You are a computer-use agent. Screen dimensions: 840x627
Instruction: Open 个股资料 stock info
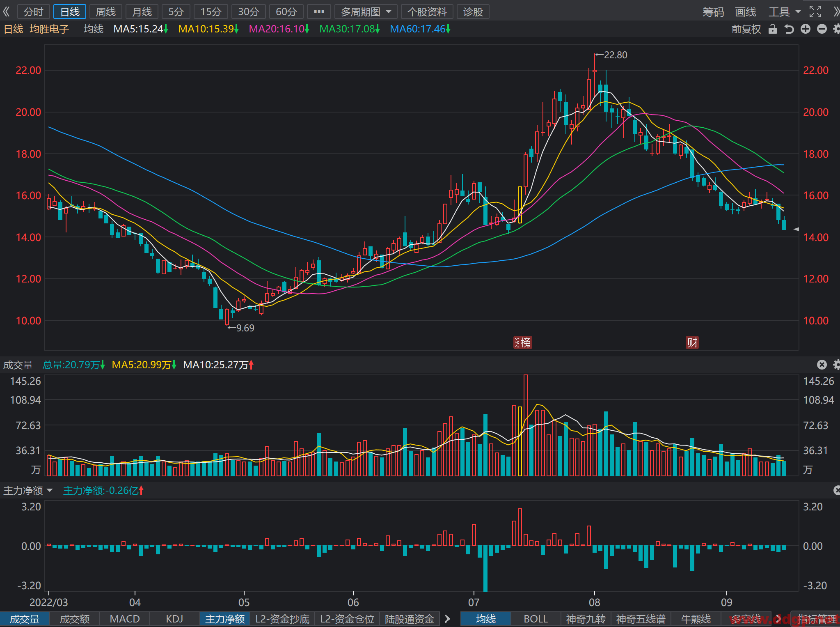[x=427, y=12]
